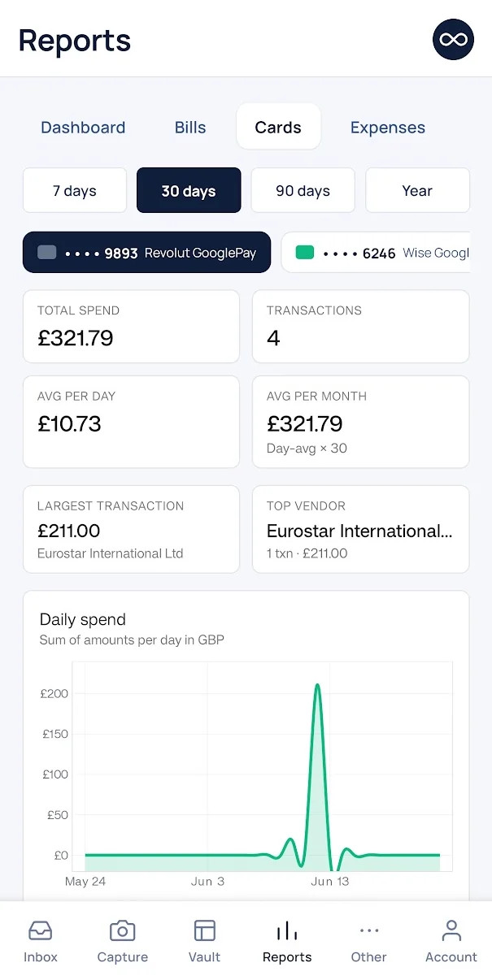The image size is (492, 980).
Task: Select Revolut GooglePay card 9893
Action: coord(146,252)
